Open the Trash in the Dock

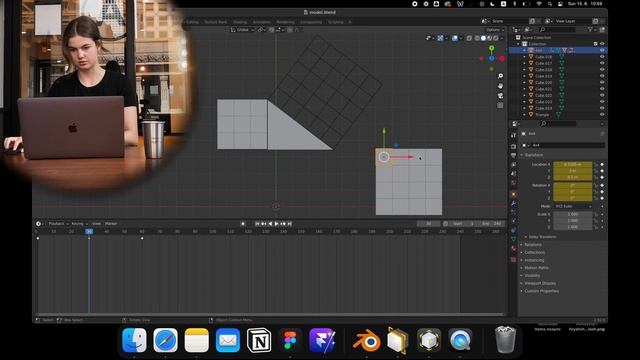505,339
